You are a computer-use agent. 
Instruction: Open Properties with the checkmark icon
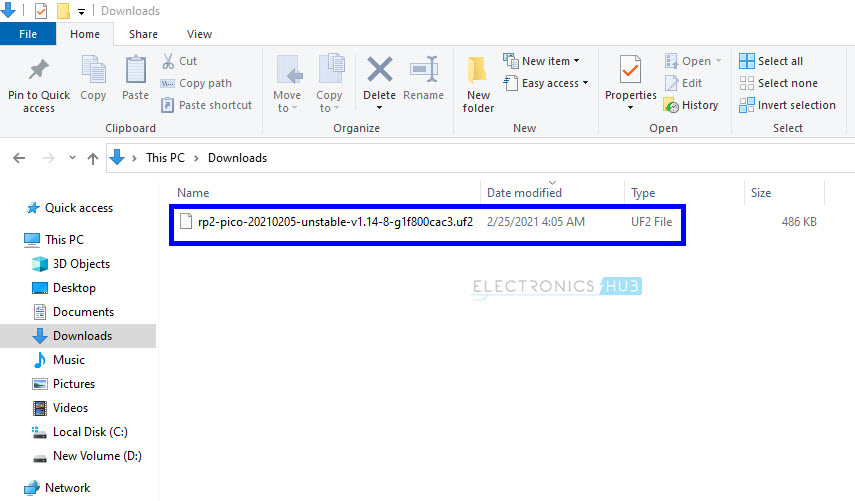click(630, 72)
